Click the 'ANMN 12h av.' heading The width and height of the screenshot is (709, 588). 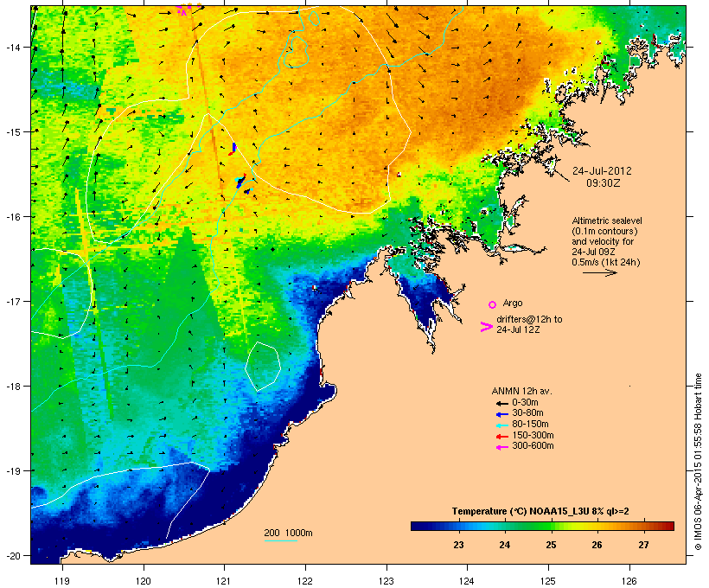[x=521, y=391]
